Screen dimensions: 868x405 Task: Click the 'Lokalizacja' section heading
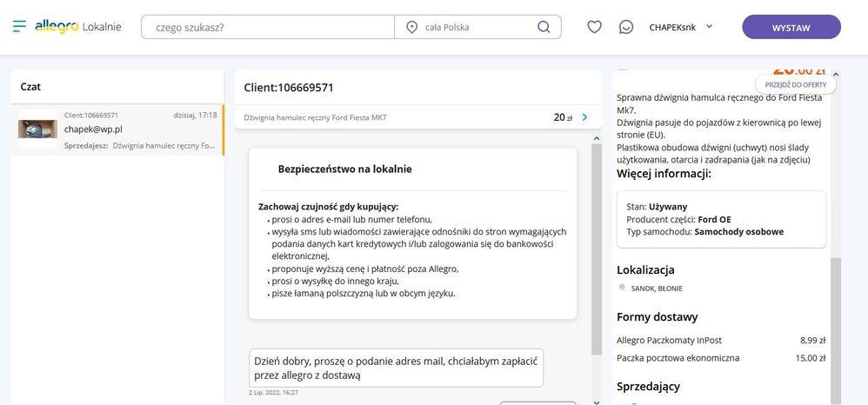(x=645, y=270)
